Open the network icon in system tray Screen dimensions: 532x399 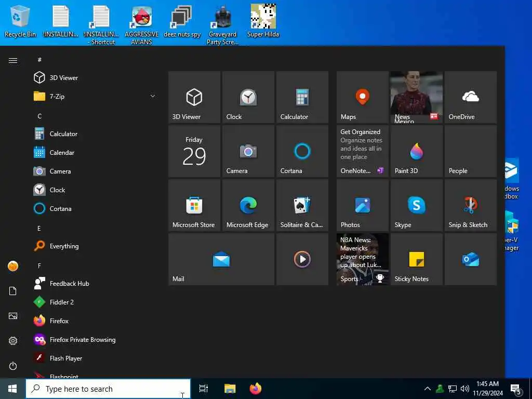pos(453,389)
